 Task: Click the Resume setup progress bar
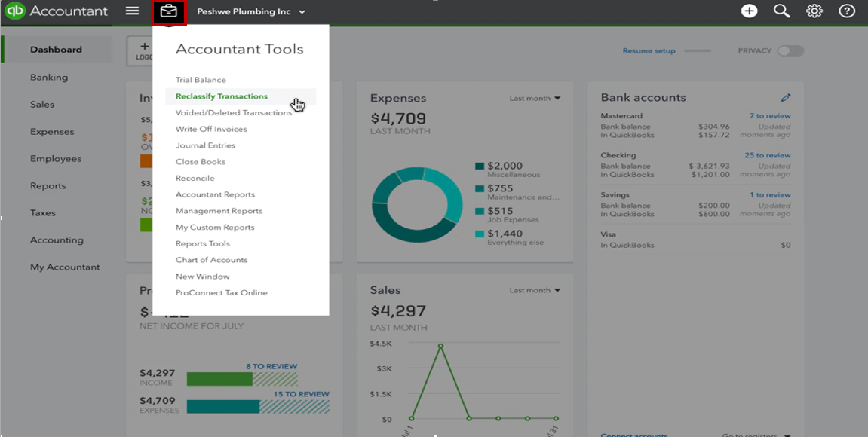click(x=697, y=51)
